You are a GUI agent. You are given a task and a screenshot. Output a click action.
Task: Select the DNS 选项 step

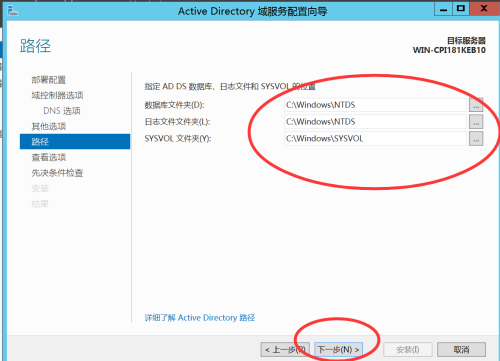click(x=62, y=111)
